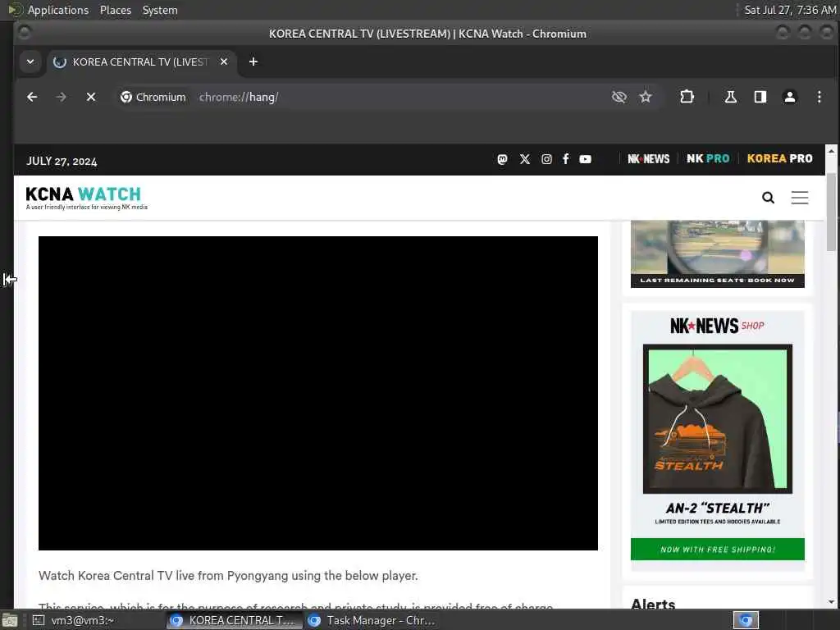Click the crossed-out eye tracking icon

tap(619, 97)
